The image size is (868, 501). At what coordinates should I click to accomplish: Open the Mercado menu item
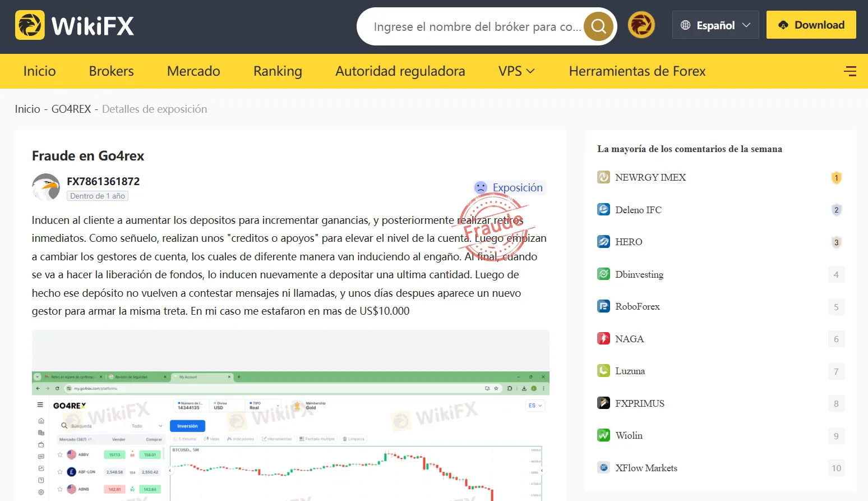click(x=193, y=71)
